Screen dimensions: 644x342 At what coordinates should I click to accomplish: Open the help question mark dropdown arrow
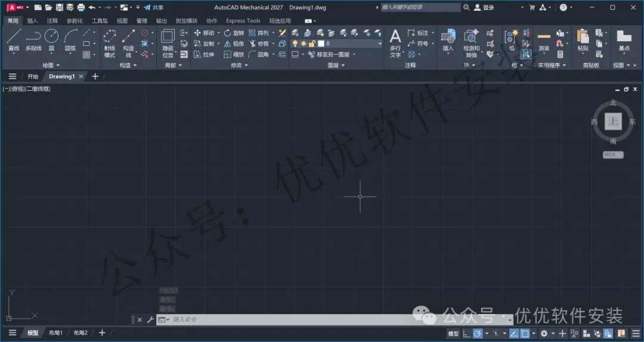click(571, 7)
